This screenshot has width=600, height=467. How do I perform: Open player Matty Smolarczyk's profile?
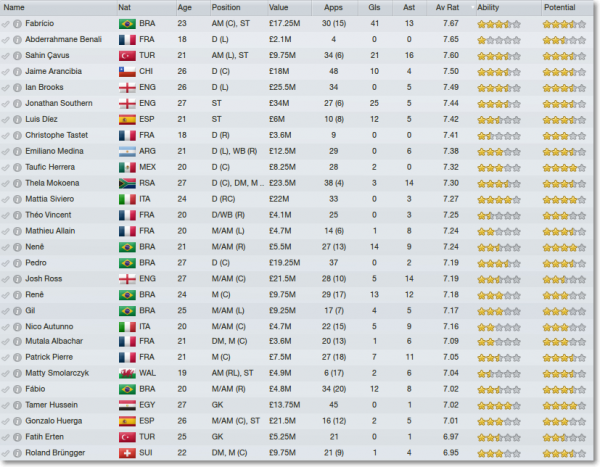tap(57, 373)
